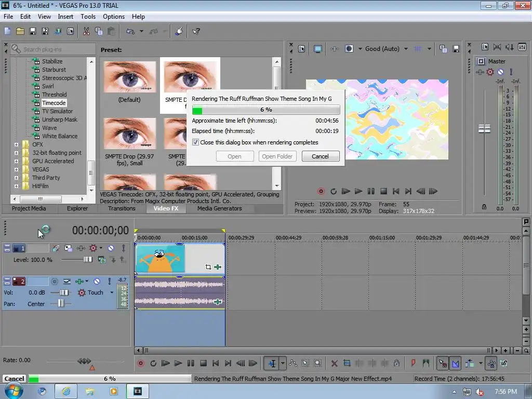Click Copy Snapshot to Clipboard icon

click(x=443, y=49)
